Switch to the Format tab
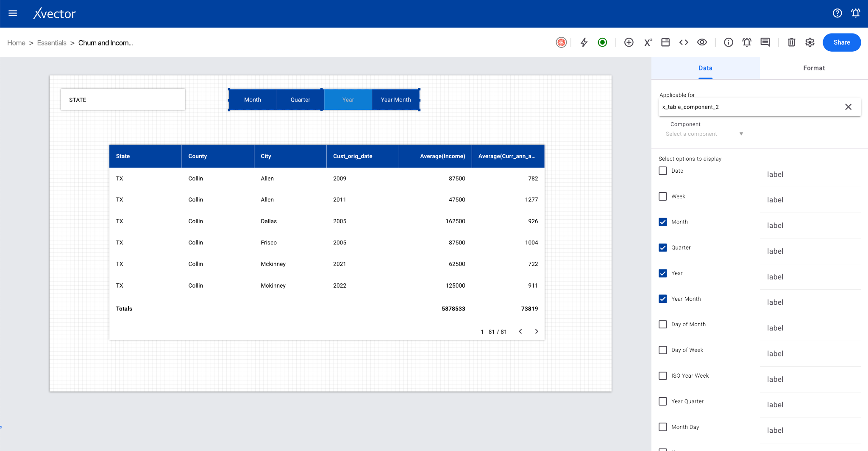868x451 pixels. pos(814,68)
